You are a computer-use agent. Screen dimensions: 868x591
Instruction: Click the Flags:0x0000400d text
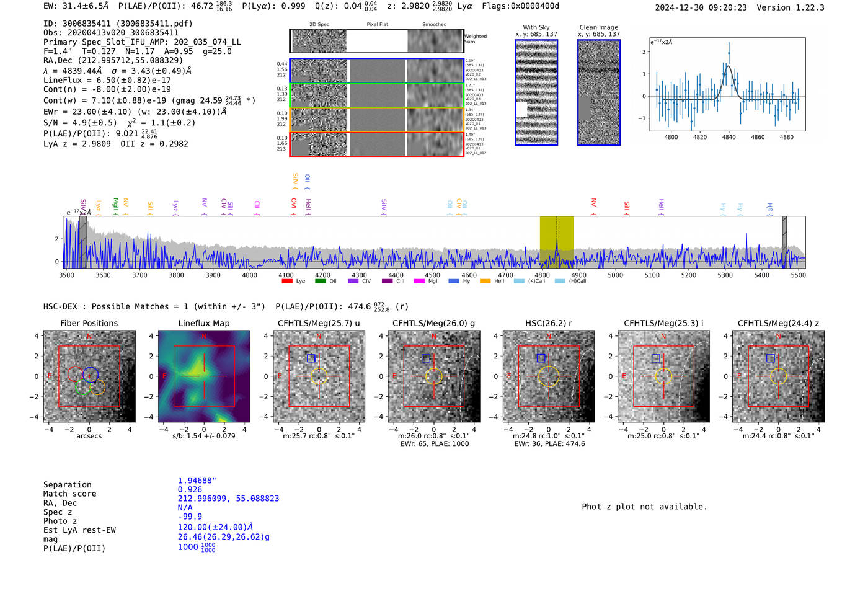click(520, 6)
